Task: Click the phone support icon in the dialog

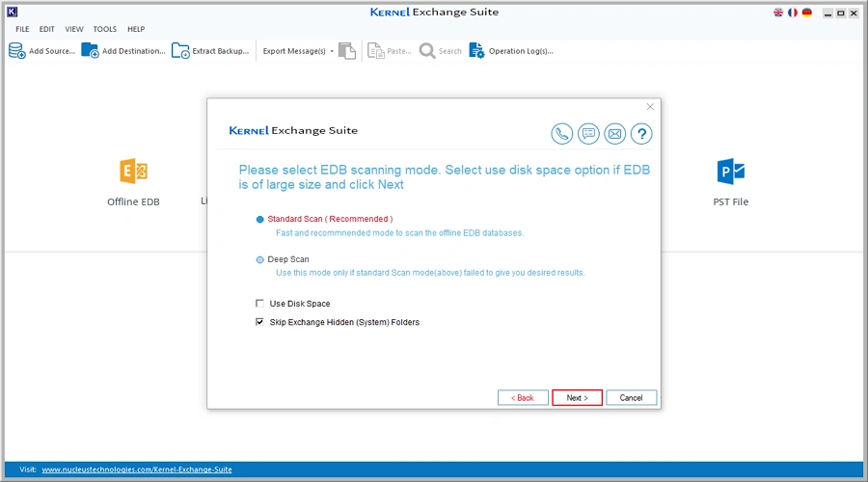Action: [562, 134]
